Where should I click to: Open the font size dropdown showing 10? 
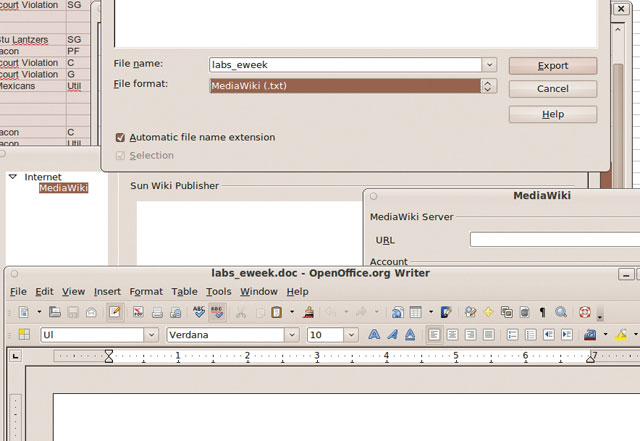click(351, 335)
